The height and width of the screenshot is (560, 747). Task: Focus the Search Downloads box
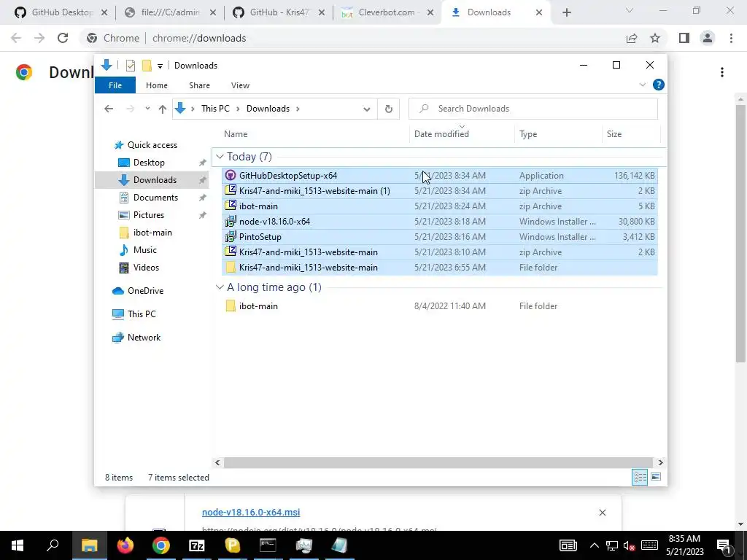pos(533,109)
